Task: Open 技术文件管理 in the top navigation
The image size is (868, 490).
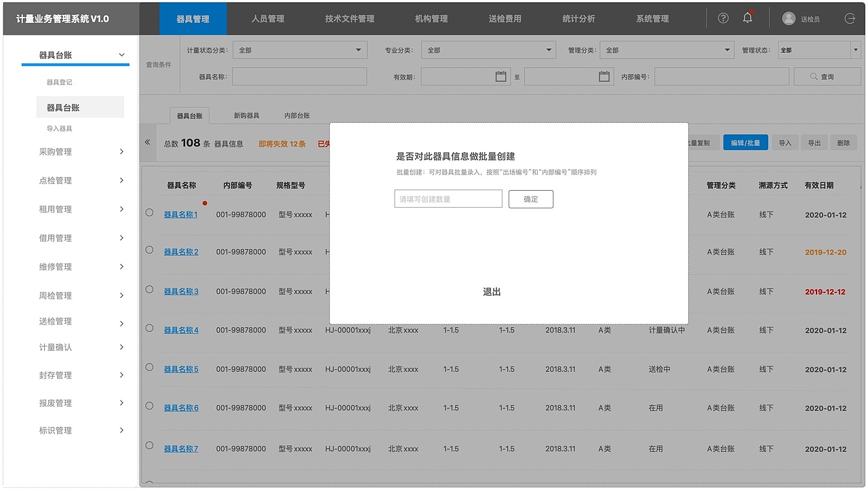Action: click(350, 19)
